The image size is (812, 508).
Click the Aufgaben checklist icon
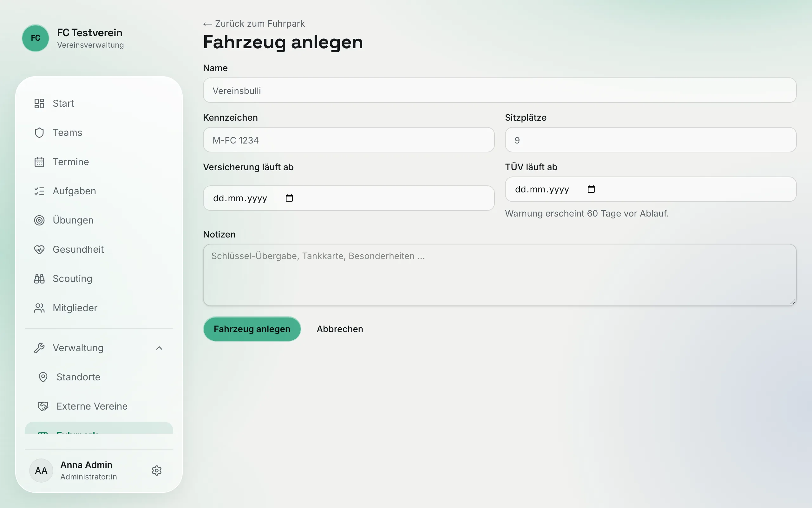[39, 191]
